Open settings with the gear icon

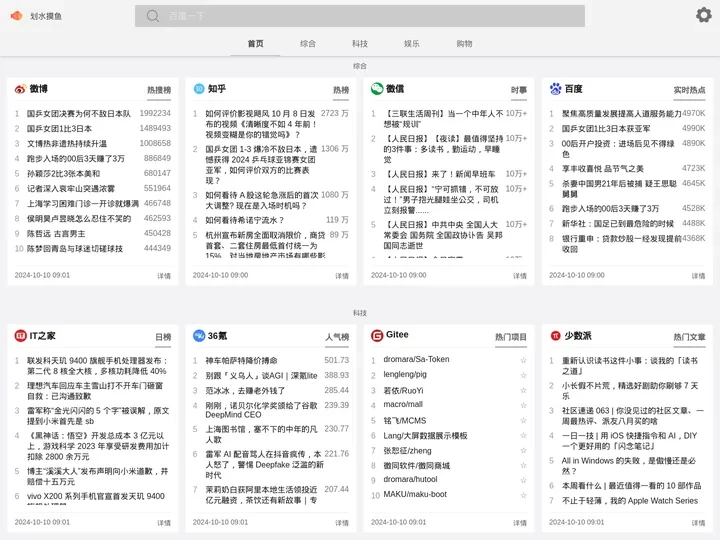tap(703, 15)
